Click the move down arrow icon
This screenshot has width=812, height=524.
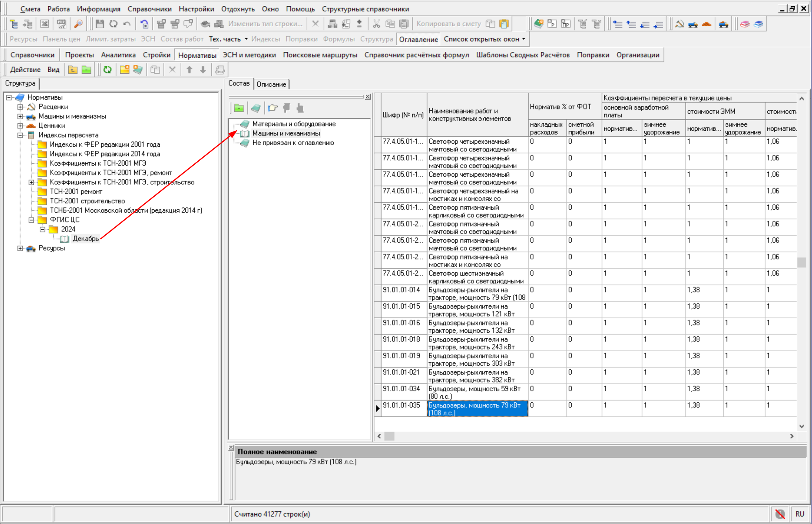point(203,70)
